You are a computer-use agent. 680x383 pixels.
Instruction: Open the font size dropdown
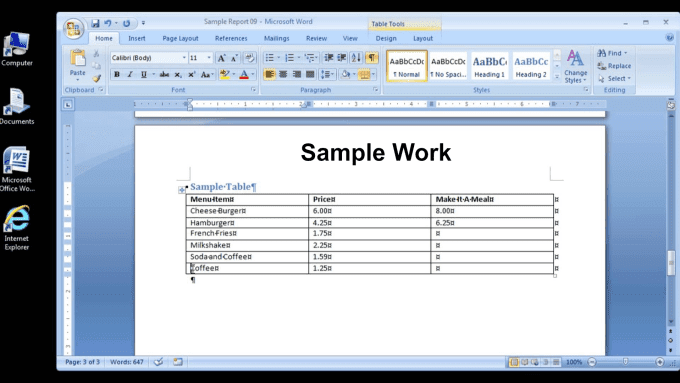point(209,58)
